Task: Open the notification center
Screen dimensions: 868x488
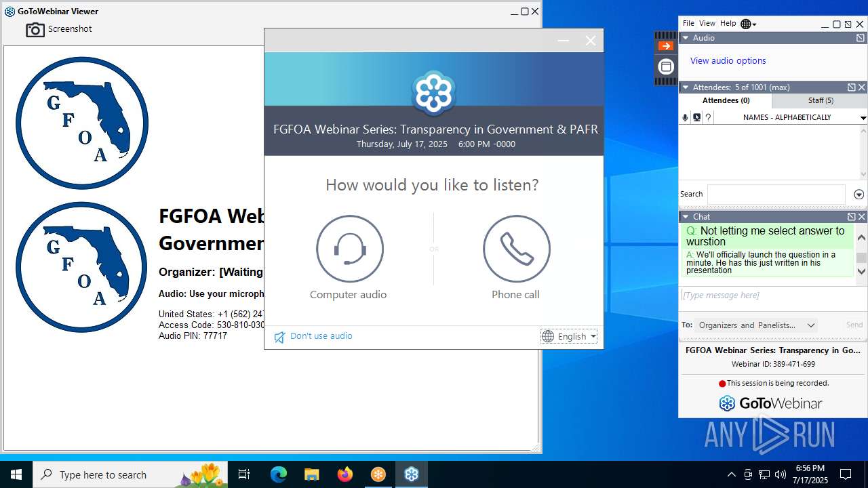Action: (x=846, y=474)
